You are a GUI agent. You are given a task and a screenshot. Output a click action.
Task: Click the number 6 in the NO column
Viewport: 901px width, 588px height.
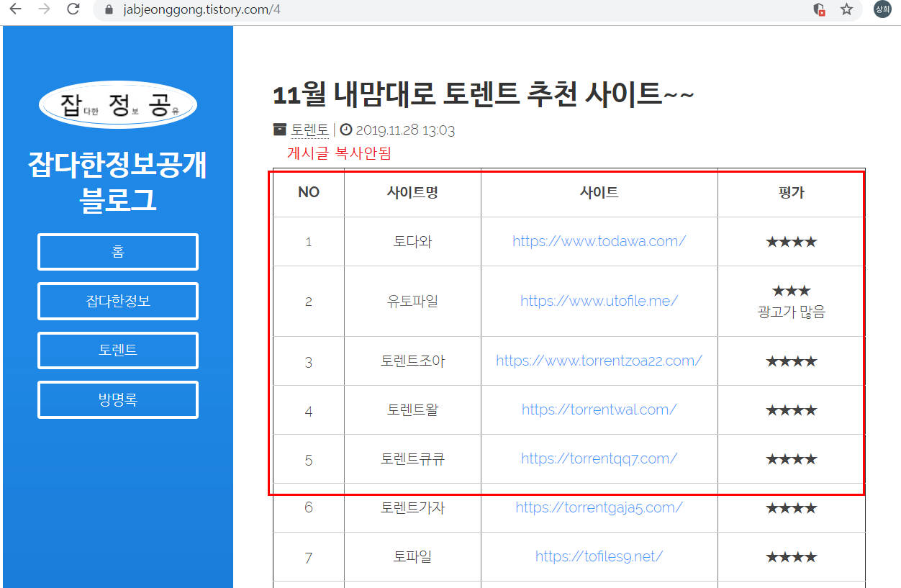click(309, 508)
